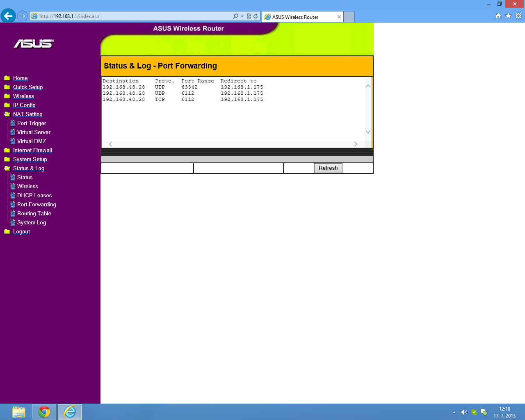Click the Port Trigger page icon
This screenshot has height=420, width=525.
(13, 123)
